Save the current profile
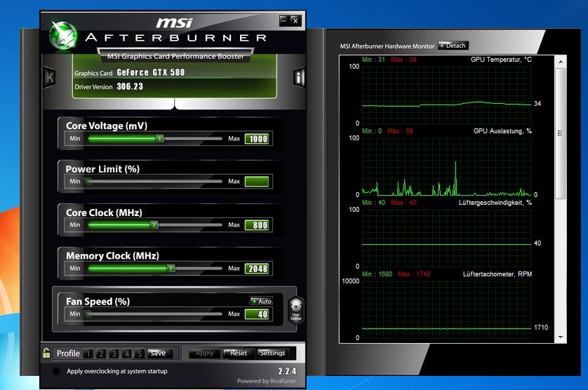 [x=159, y=354]
